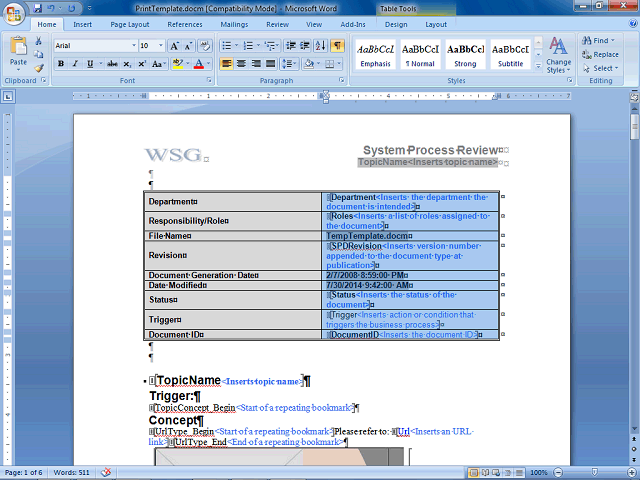Click the Find button
Viewport: 640px width, 480px height.
point(598,40)
